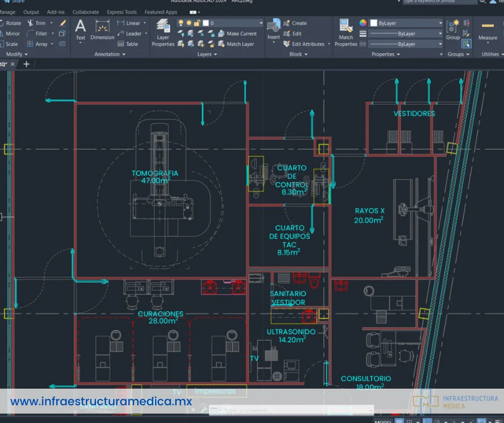
Task: Toggle group selection on/off button
Action: coord(466,43)
